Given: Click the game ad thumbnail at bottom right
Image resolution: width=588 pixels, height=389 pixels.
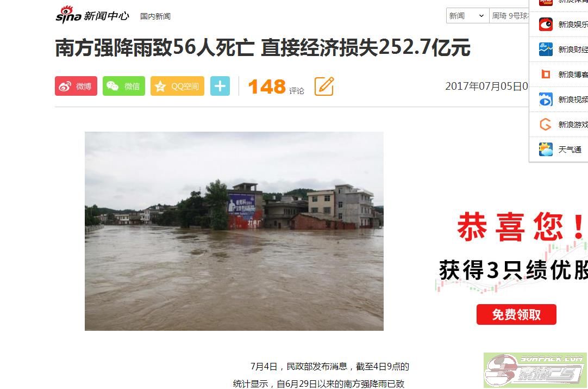Looking at the screenshot, I should [535, 371].
